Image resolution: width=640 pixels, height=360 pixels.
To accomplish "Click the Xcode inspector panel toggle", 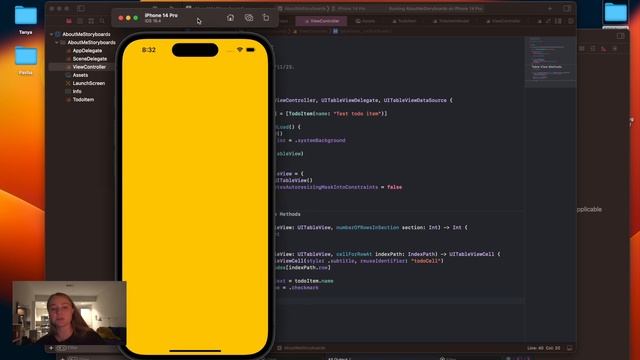I will coord(567,8).
